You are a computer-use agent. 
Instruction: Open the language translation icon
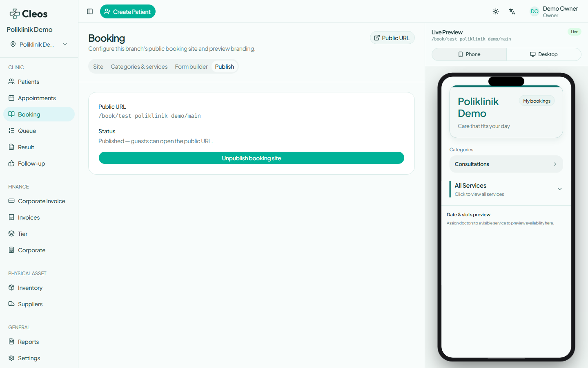(x=512, y=11)
